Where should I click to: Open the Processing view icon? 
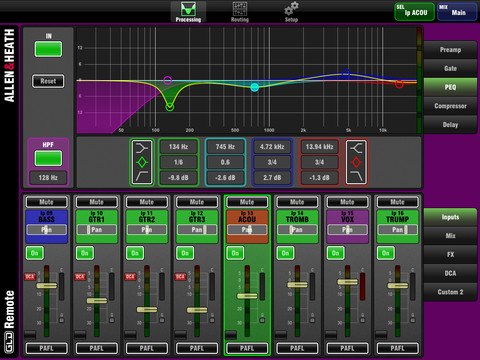point(188,9)
